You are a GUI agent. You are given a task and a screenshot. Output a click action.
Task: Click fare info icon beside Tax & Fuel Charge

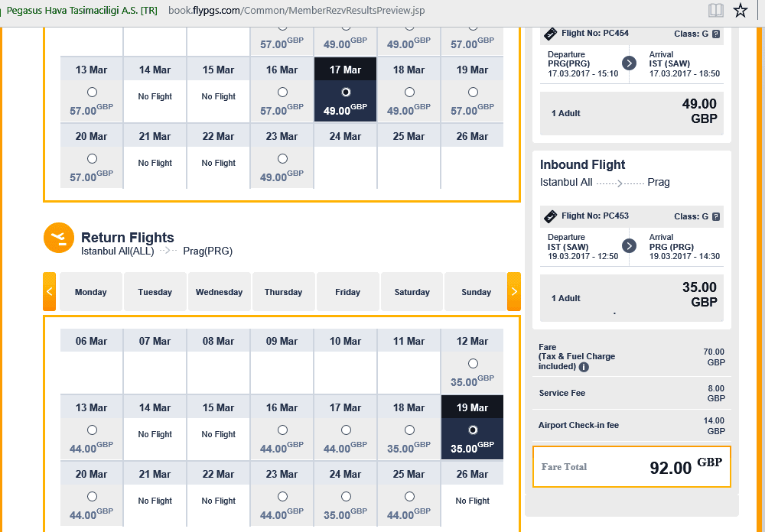click(584, 367)
